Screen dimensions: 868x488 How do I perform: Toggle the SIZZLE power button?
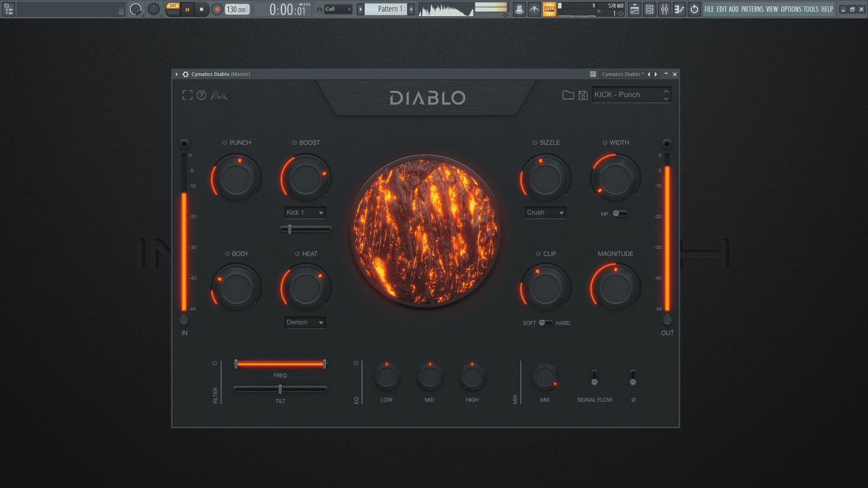coord(535,142)
